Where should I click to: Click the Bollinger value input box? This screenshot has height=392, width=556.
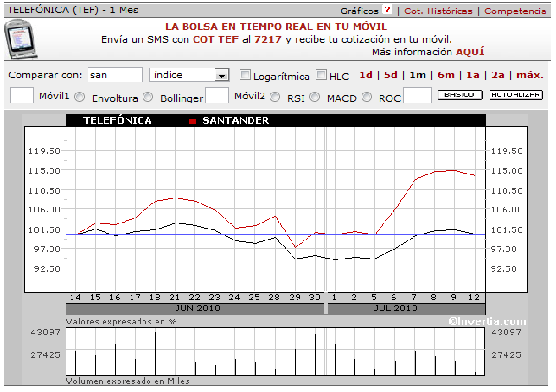[x=217, y=95]
